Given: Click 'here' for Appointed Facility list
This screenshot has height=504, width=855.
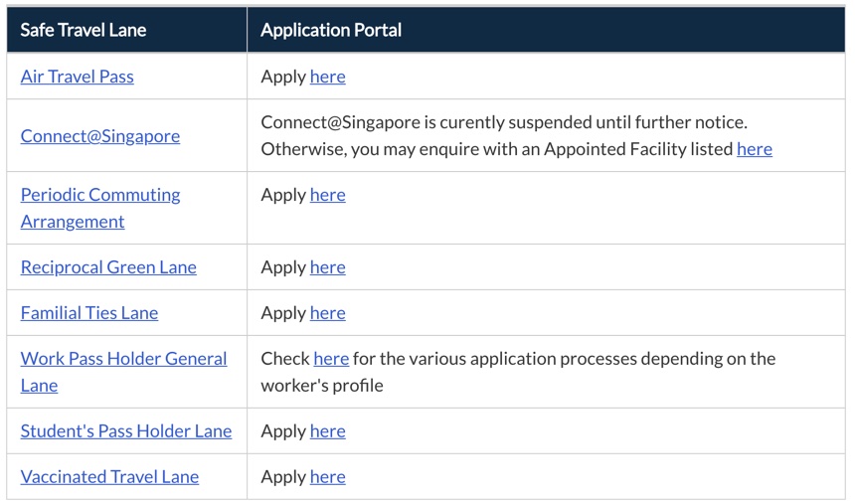Looking at the screenshot, I should (755, 149).
